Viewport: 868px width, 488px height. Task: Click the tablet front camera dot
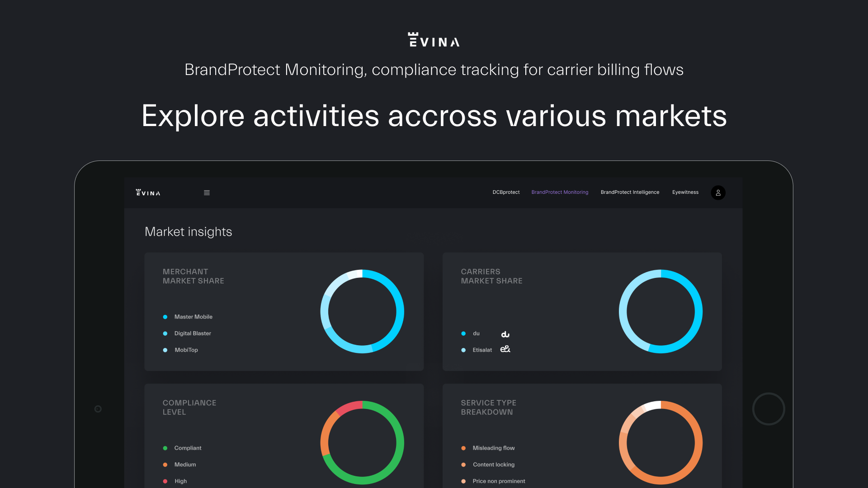point(98,409)
